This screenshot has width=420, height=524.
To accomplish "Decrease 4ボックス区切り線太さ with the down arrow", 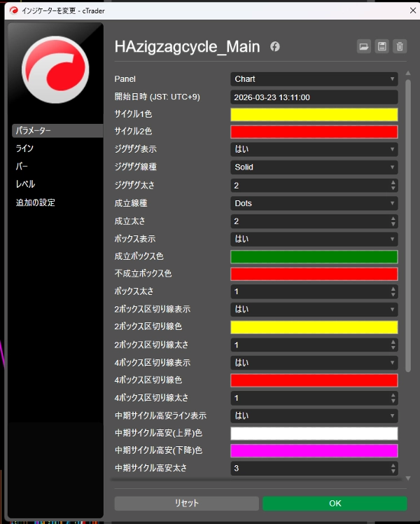I will point(393,401).
